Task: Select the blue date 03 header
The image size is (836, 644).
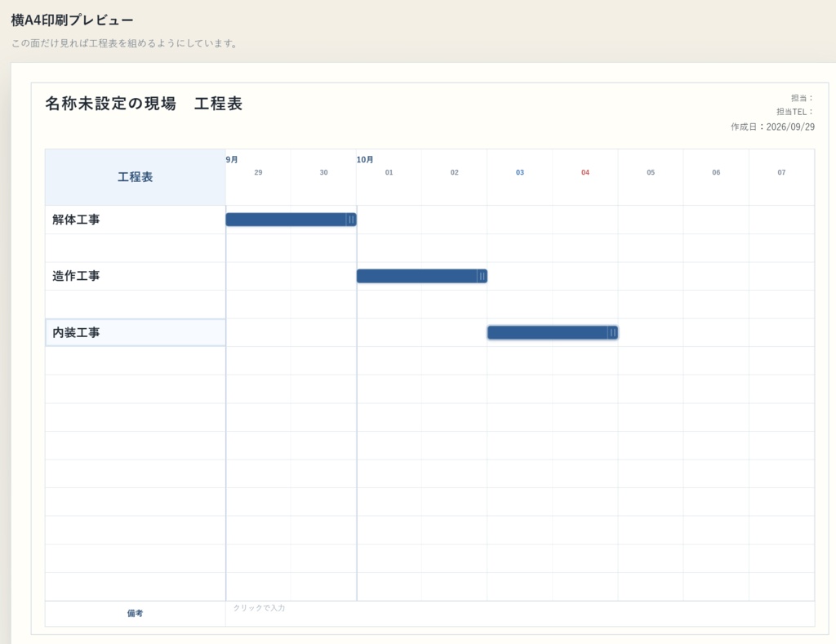Action: coord(520,173)
